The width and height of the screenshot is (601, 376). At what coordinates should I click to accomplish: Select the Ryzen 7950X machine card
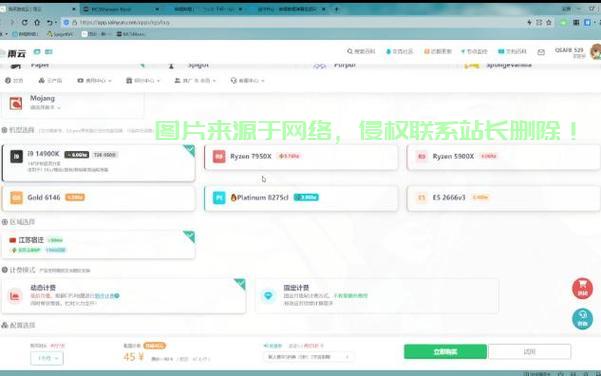tap(301, 157)
